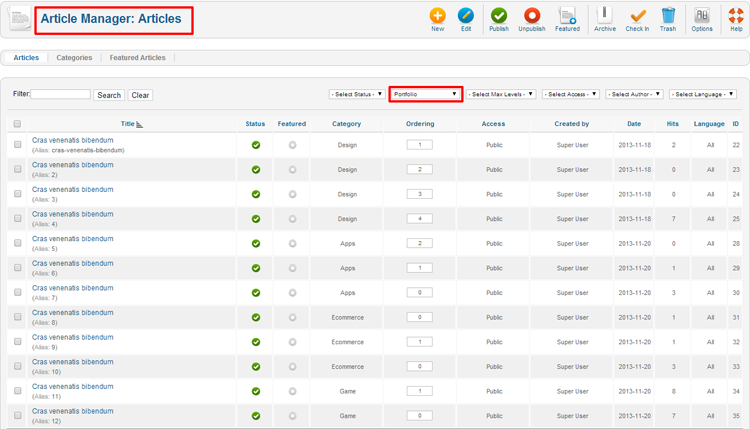This screenshot has width=750, height=429.
Task: Click the New article toolbar icon
Action: coord(437,17)
